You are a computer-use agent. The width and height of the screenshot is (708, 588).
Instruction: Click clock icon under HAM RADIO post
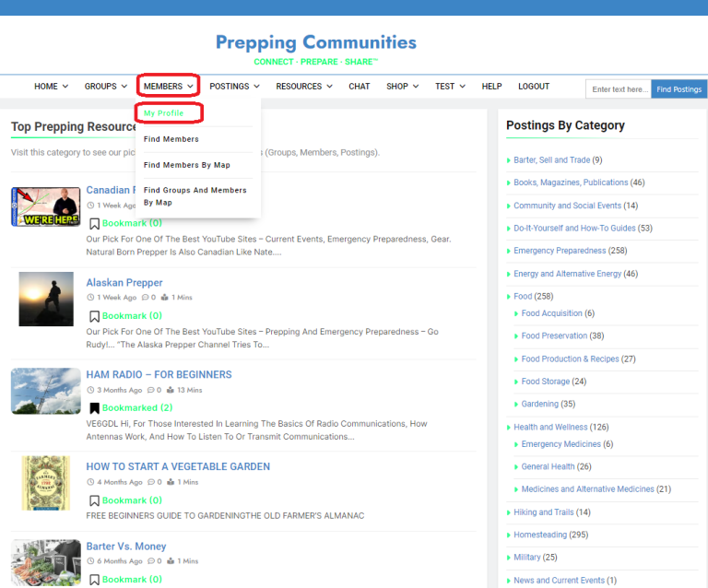point(90,390)
